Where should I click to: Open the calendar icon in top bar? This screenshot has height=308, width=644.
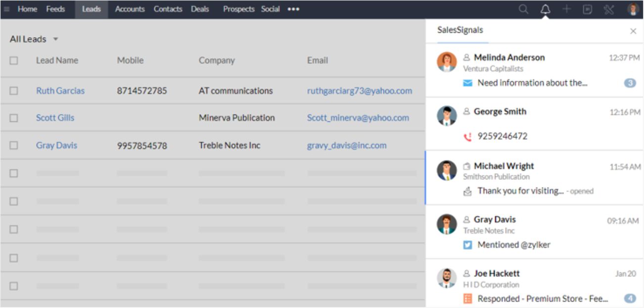[587, 9]
